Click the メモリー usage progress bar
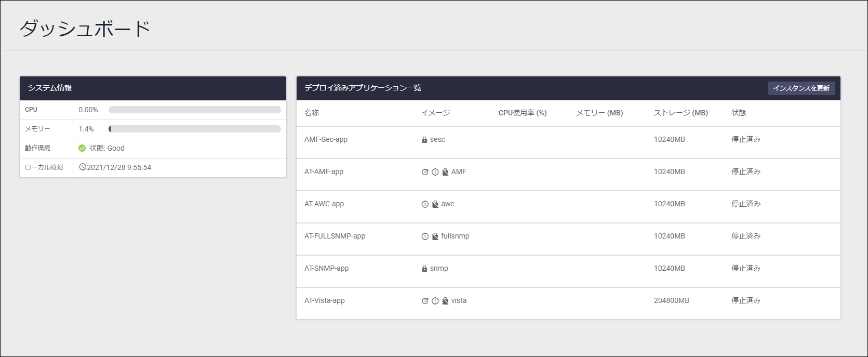This screenshot has height=357, width=868. (195, 129)
